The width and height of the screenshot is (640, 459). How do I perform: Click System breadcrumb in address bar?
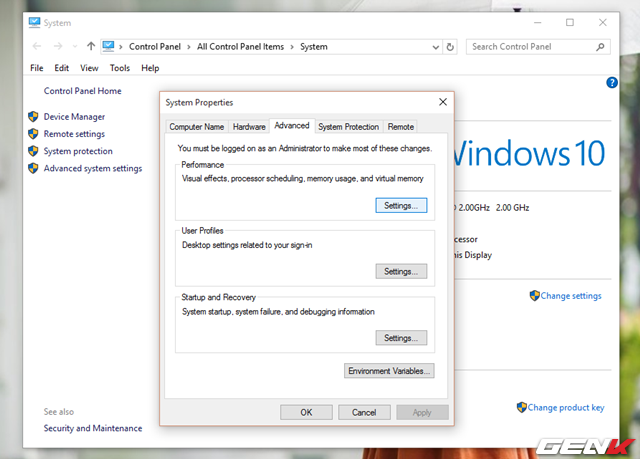[314, 47]
